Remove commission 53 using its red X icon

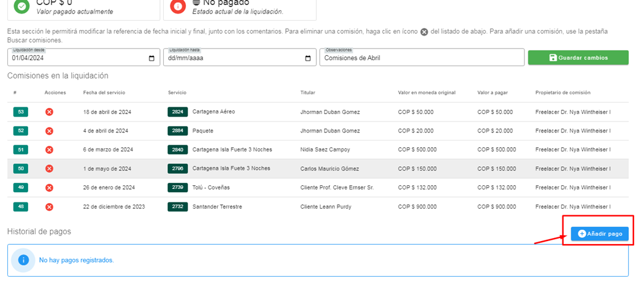(50, 112)
